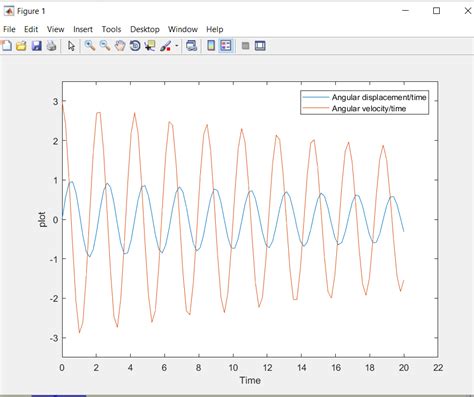Open the Insert menu
The width and height of the screenshot is (474, 397).
(x=83, y=29)
